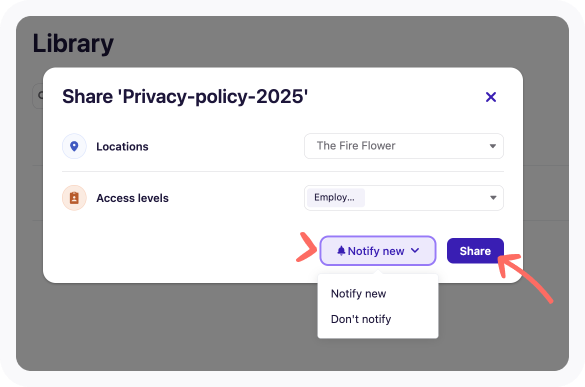This screenshot has height=387, width=585.
Task: Click the Access levels dropdown arrow
Action: 493,198
